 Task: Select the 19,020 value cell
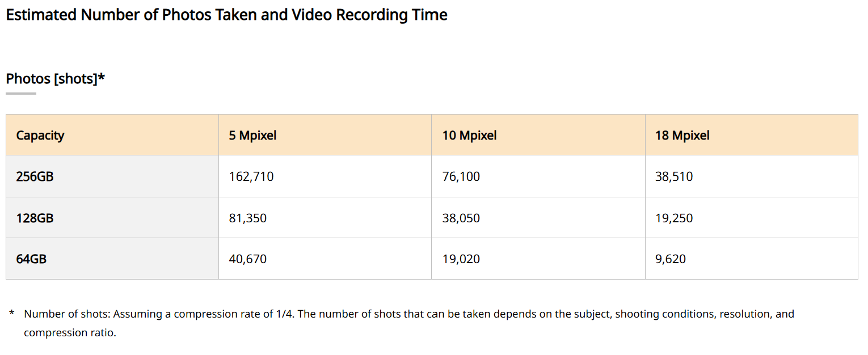click(461, 259)
